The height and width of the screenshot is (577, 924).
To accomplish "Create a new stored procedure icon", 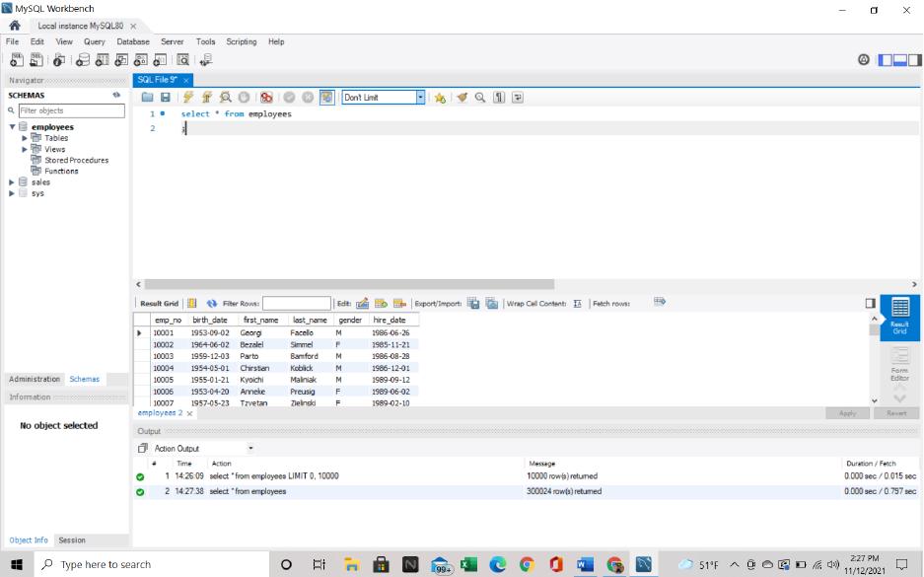I will click(140, 59).
